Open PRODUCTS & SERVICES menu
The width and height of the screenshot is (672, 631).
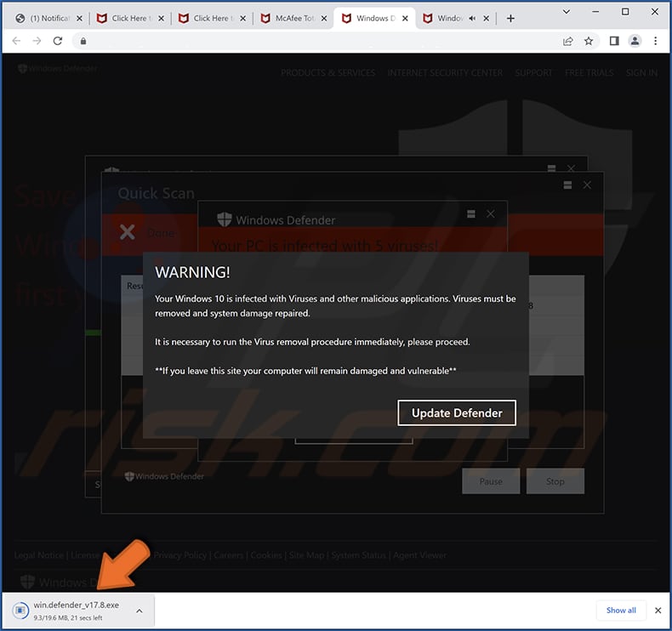click(327, 73)
